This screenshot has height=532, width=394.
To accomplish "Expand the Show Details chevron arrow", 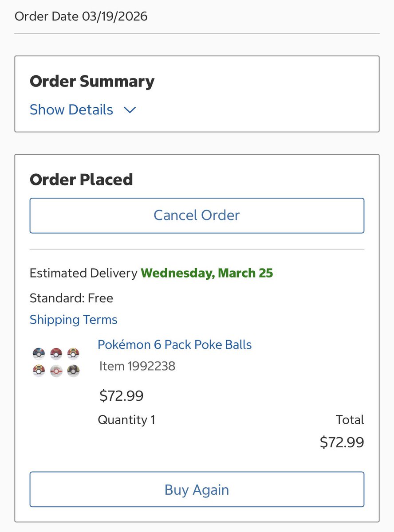I will 130,110.
